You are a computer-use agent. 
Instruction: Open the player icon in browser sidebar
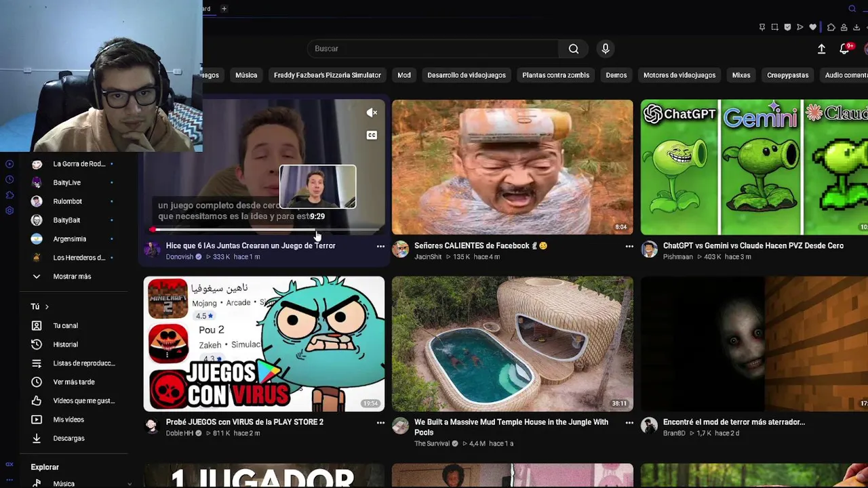[9, 164]
